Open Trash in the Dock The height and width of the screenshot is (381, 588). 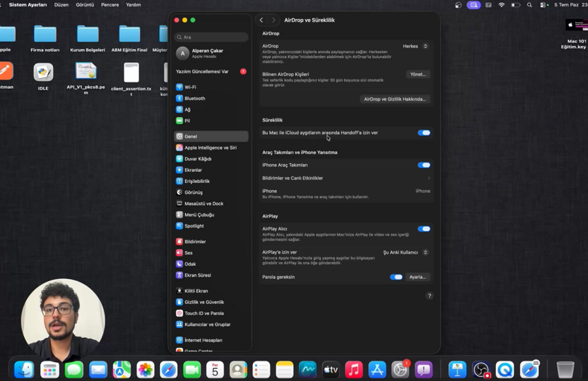pos(565,370)
